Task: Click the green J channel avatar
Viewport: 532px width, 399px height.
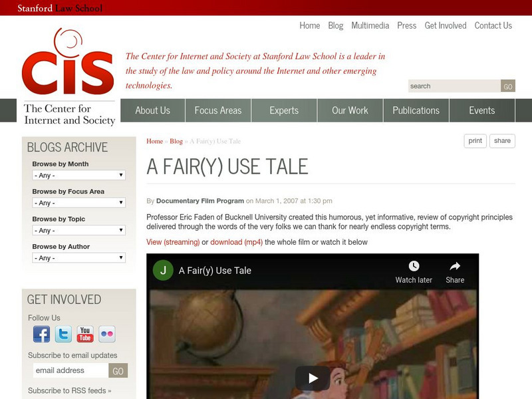Action: (163, 271)
